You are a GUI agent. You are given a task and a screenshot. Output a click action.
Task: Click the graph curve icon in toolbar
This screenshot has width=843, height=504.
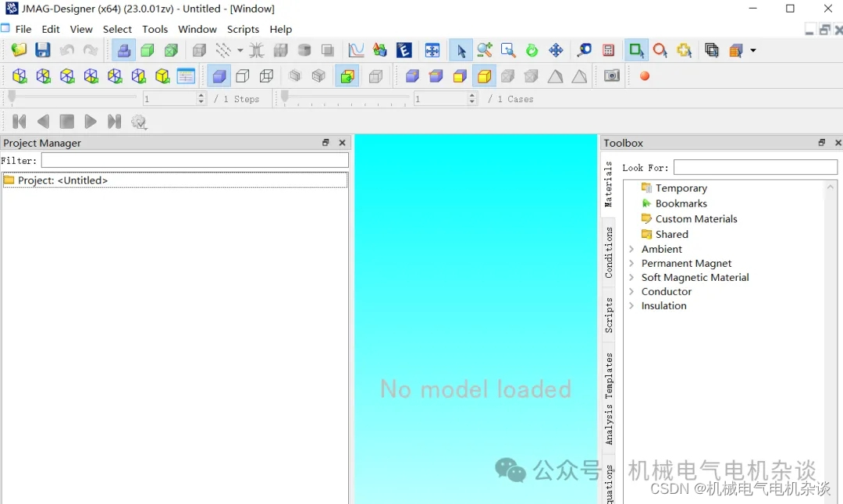[356, 51]
